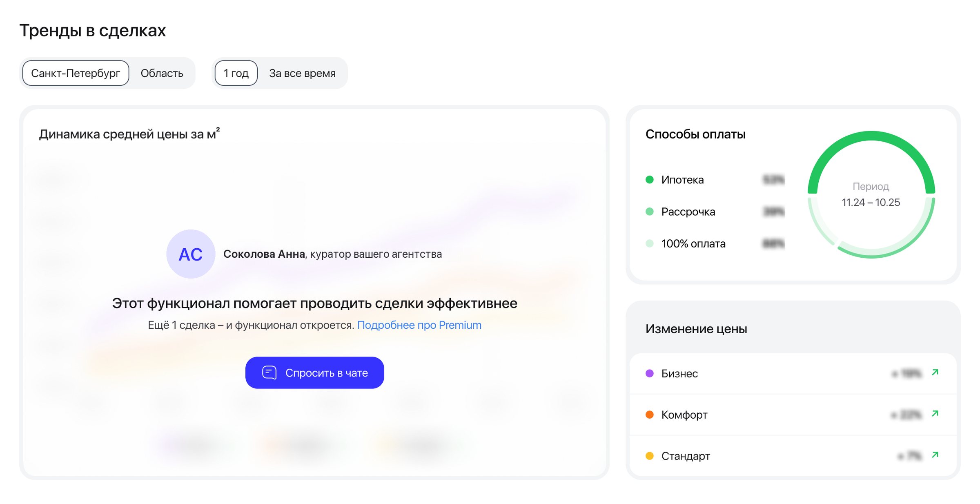Click the Способы оплаты heading

(695, 134)
